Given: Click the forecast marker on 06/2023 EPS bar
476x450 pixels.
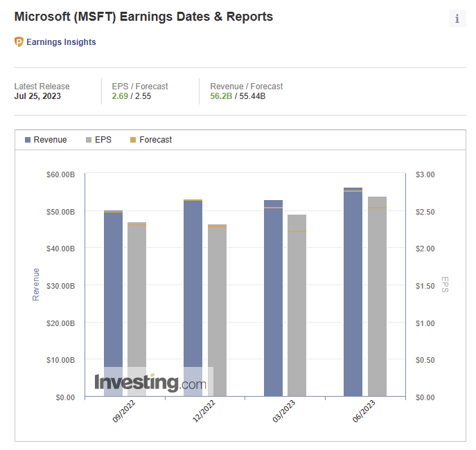Looking at the screenshot, I should click(378, 208).
